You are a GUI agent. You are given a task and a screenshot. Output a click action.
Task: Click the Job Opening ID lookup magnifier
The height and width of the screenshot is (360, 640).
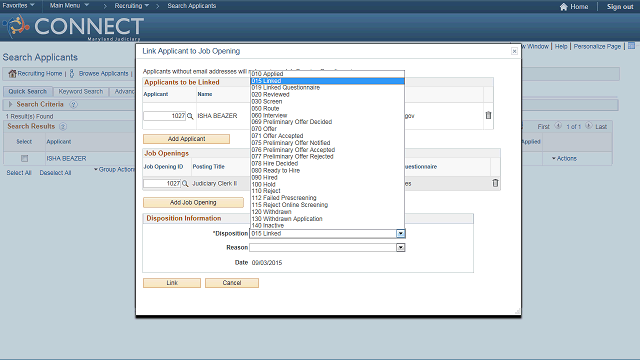185,184
